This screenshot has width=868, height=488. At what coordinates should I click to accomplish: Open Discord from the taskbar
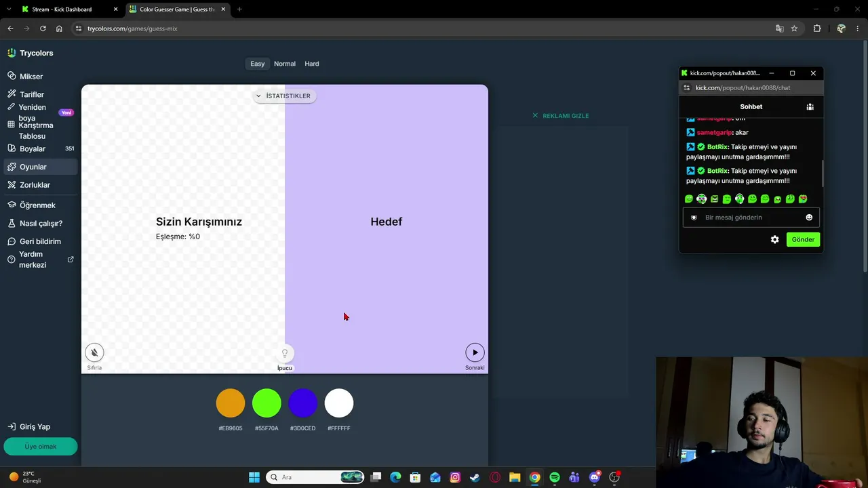point(595,477)
